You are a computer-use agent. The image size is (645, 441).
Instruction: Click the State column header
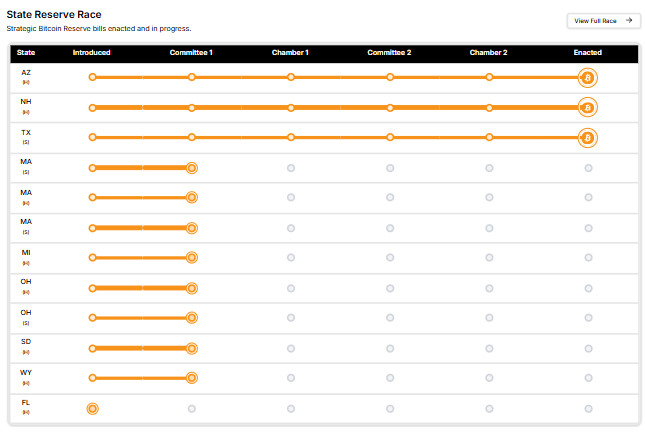click(x=26, y=52)
